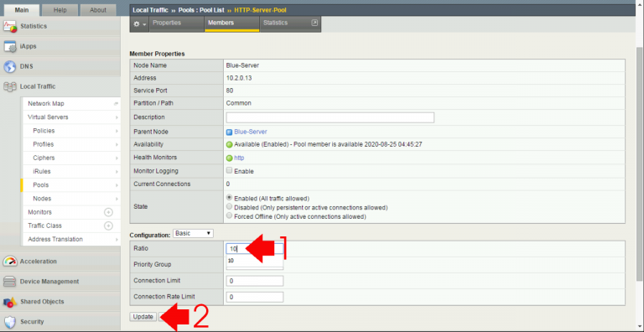This screenshot has height=332, width=644.
Task: Click the Network Map popup icon
Action: tap(117, 104)
